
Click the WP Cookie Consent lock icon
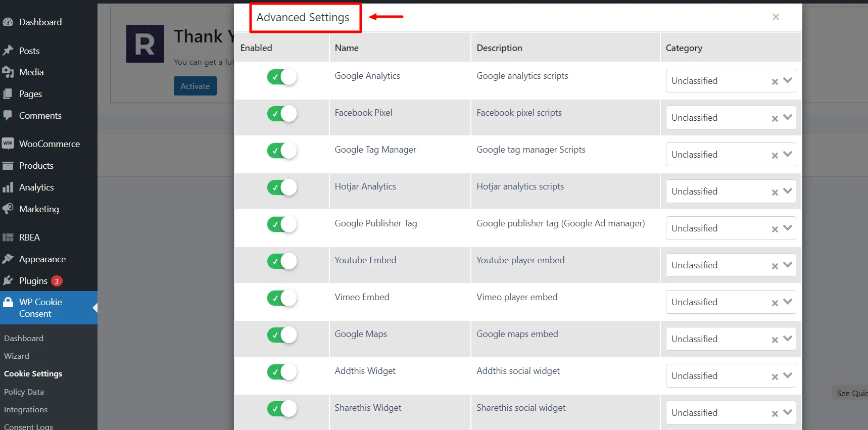tap(8, 302)
